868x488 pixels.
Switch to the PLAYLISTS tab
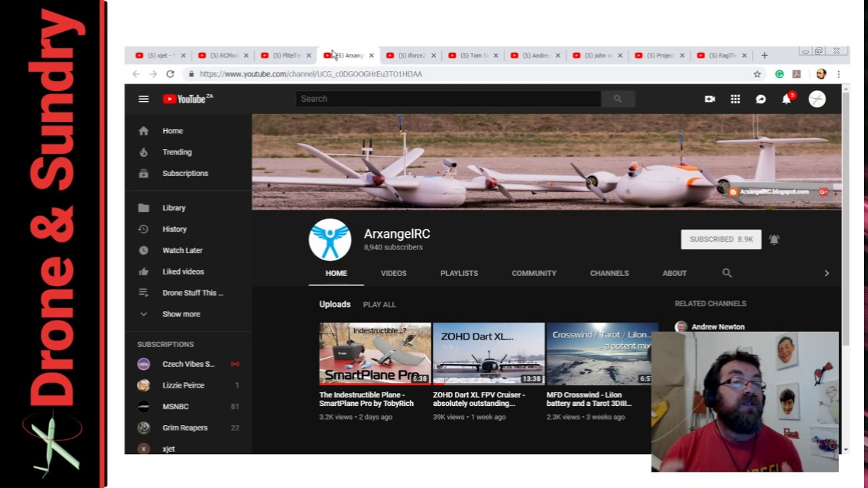coord(459,273)
